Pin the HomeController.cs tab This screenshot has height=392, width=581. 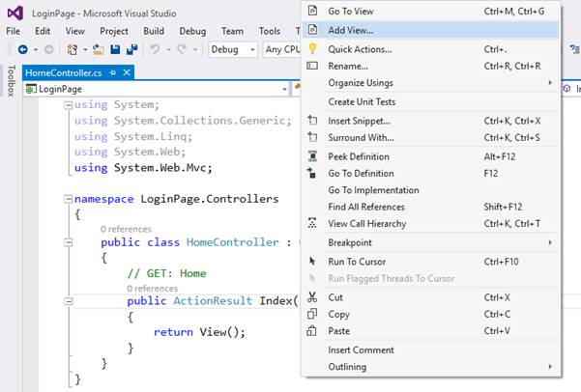(x=113, y=73)
